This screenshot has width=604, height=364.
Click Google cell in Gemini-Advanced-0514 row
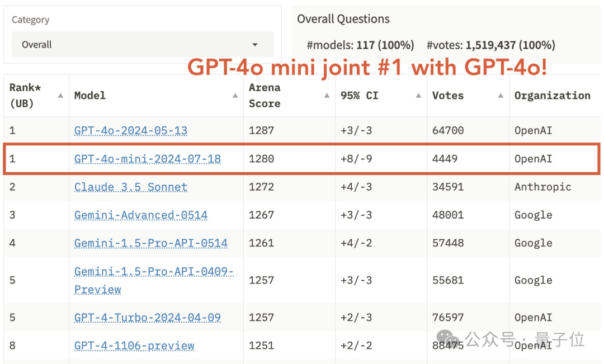tap(533, 215)
